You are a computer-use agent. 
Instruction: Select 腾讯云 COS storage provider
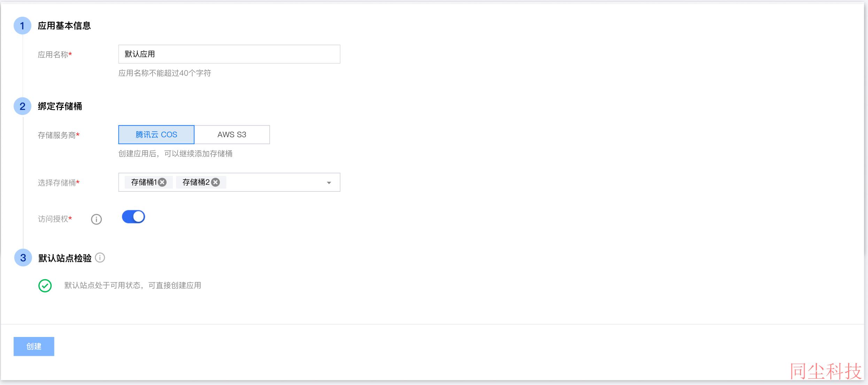pyautogui.click(x=156, y=135)
